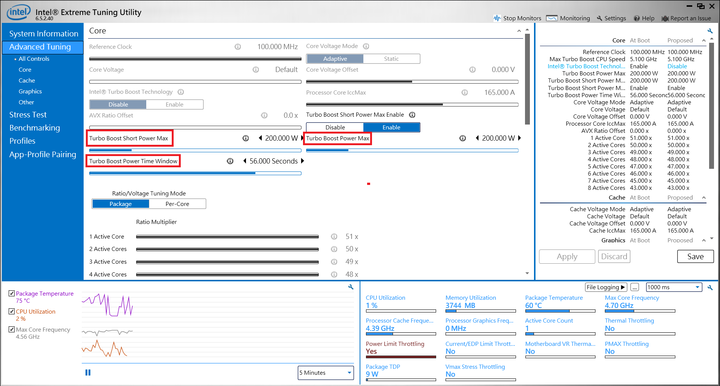Show info for 3 Active Cores ratio
720x386 pixels.
334,262
